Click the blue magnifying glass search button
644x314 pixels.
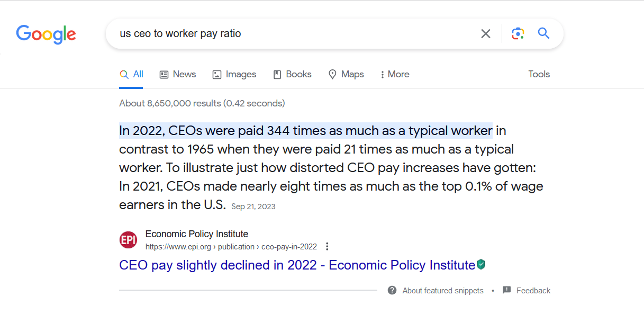[x=543, y=33]
